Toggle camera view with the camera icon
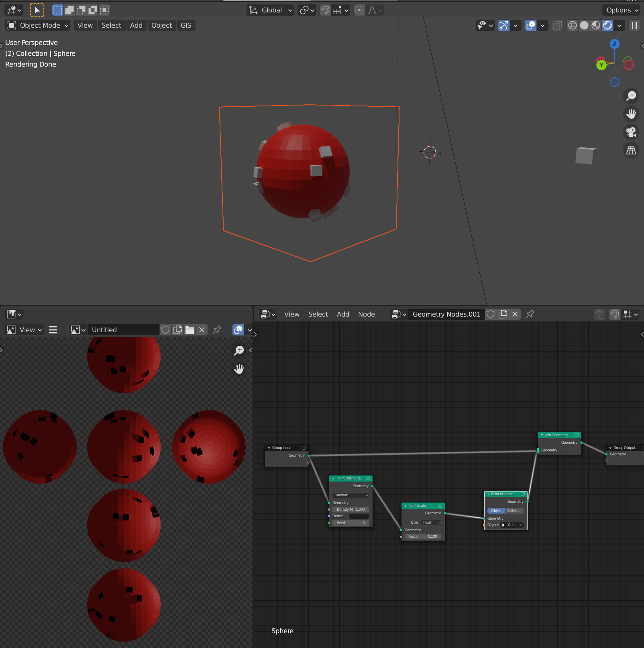 (631, 132)
